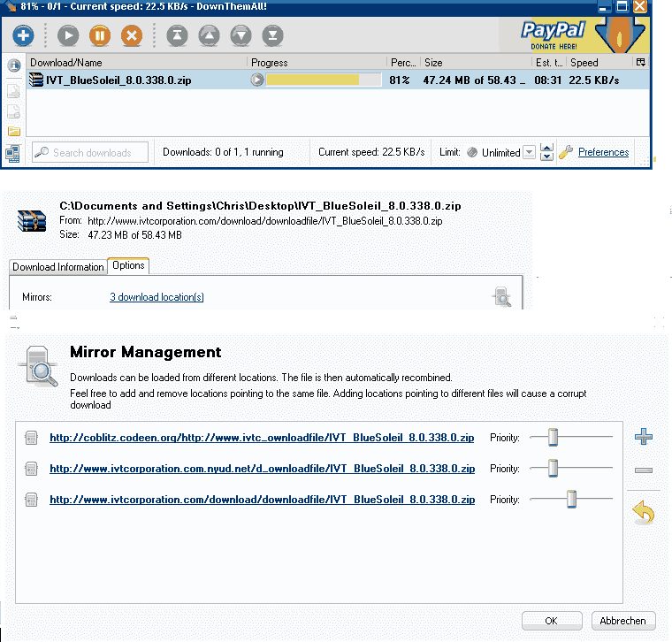
Task: Move download up one position
Action: tap(210, 35)
